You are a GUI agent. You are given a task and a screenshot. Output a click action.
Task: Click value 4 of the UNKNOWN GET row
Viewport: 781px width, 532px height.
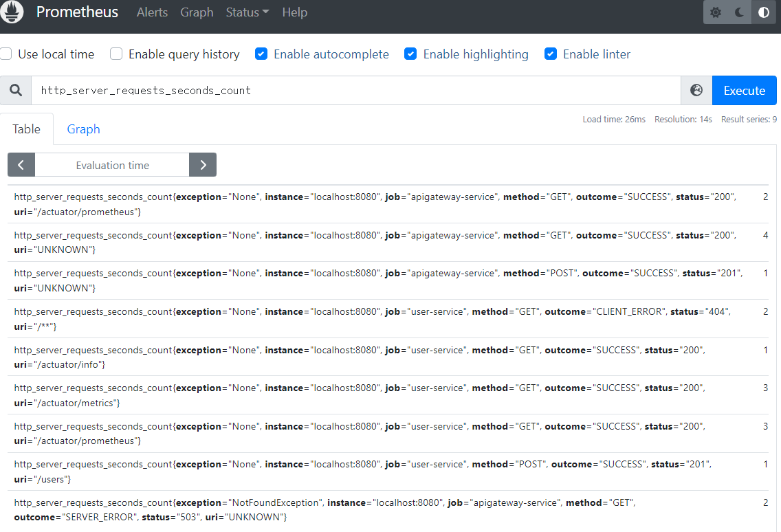point(765,235)
